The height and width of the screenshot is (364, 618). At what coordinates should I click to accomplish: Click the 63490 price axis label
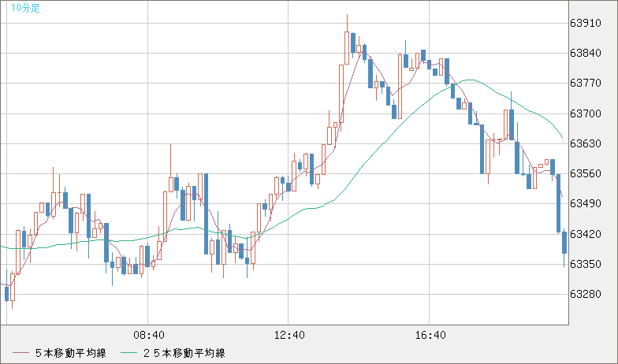pyautogui.click(x=586, y=203)
